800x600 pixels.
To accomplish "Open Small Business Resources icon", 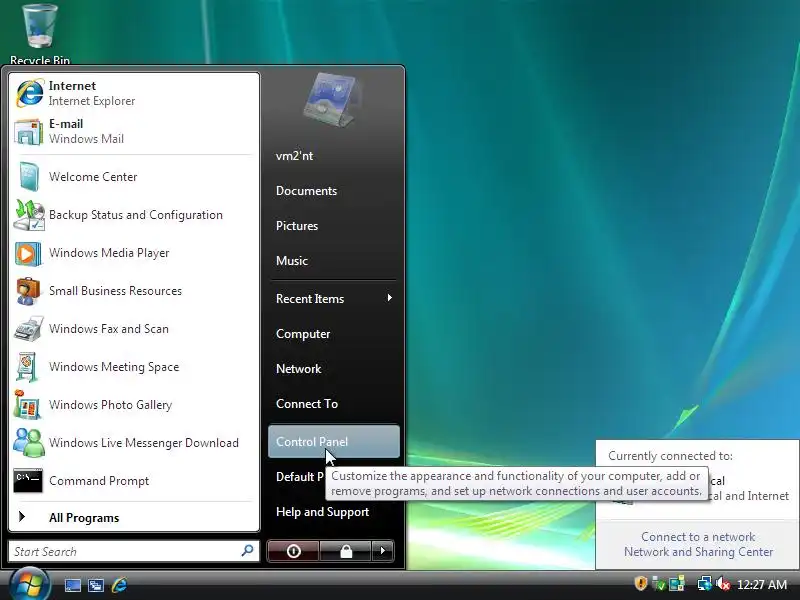I will 28,291.
